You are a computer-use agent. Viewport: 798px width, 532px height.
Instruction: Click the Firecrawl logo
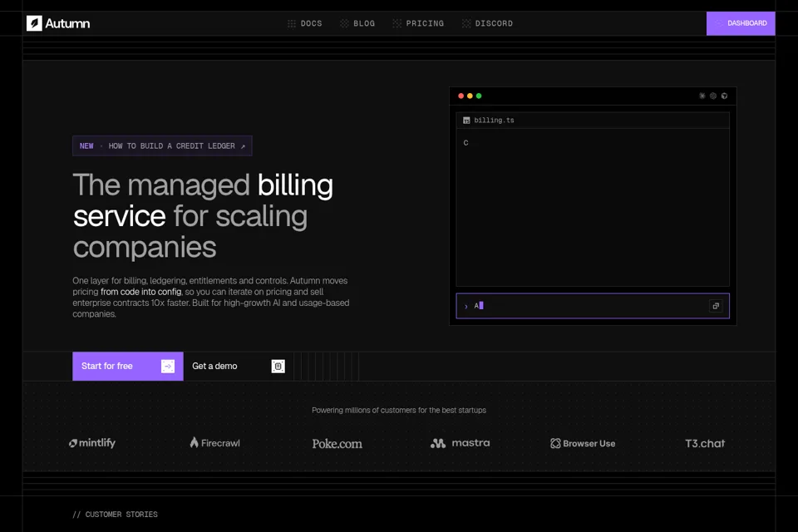(x=214, y=443)
